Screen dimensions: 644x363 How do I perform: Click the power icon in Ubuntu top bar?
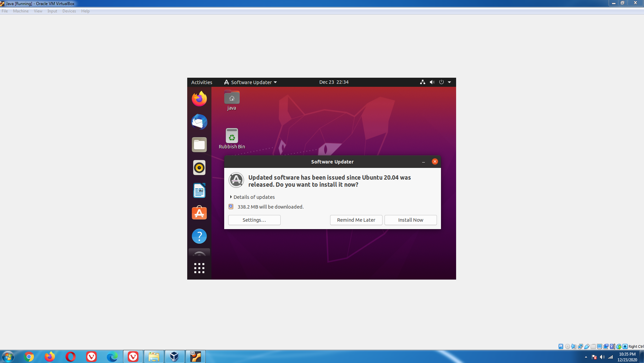pyautogui.click(x=441, y=82)
